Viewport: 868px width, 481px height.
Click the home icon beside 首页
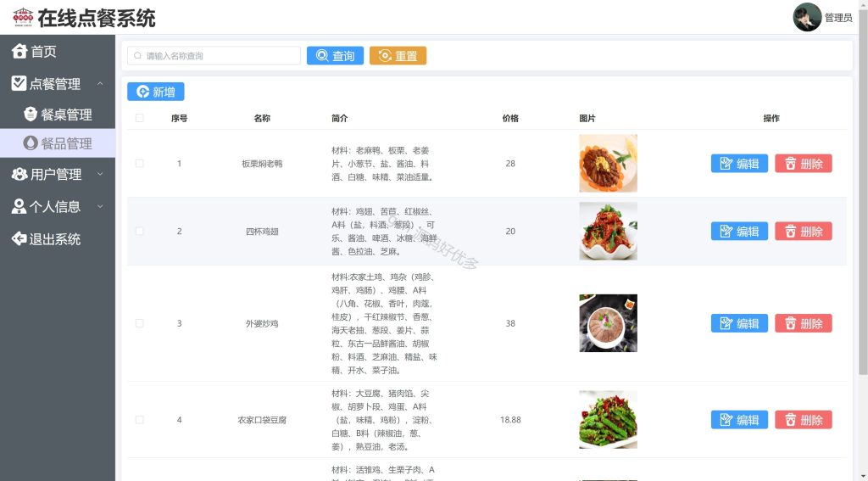pyautogui.click(x=19, y=51)
